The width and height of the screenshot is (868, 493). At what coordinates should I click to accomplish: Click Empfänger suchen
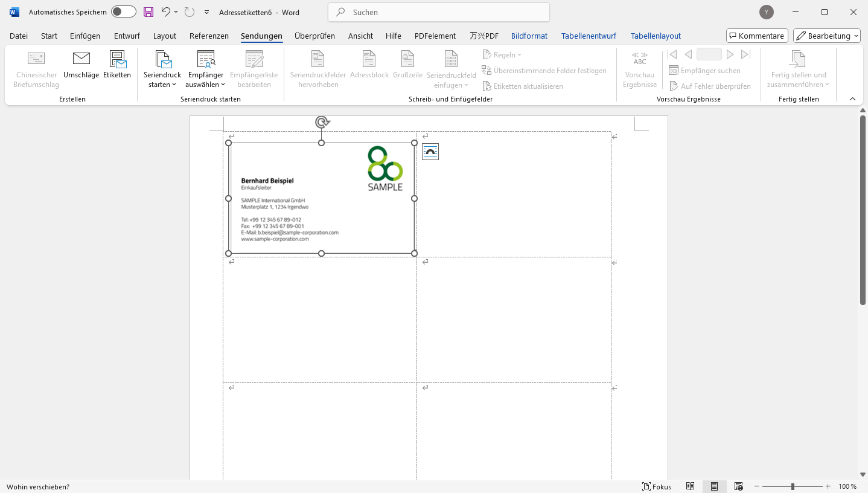704,71
